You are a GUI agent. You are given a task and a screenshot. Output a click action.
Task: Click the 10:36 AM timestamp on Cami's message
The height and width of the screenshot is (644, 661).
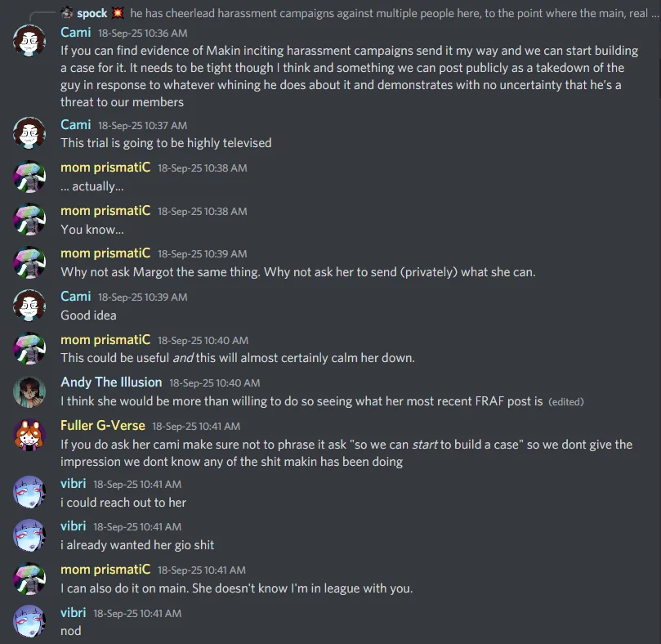coord(142,34)
